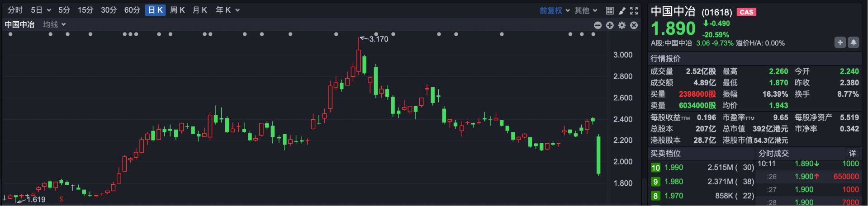Close the 均线 indicator bar
This screenshot has height=206, width=868.
click(x=634, y=25)
